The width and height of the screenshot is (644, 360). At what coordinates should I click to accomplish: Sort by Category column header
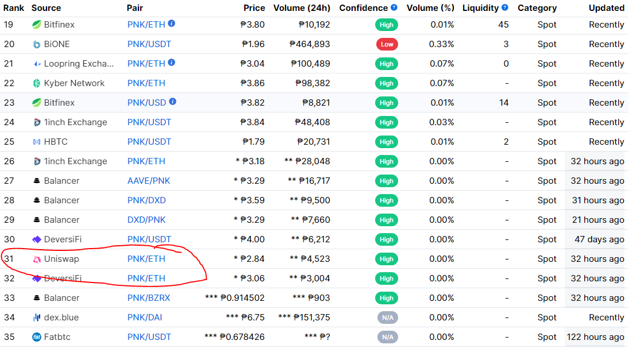(x=537, y=8)
